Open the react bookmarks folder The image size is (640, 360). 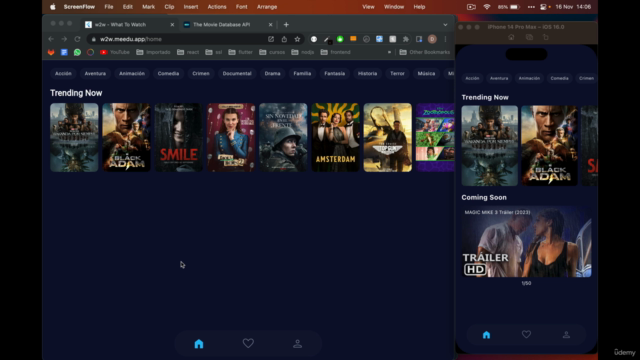tap(188, 52)
